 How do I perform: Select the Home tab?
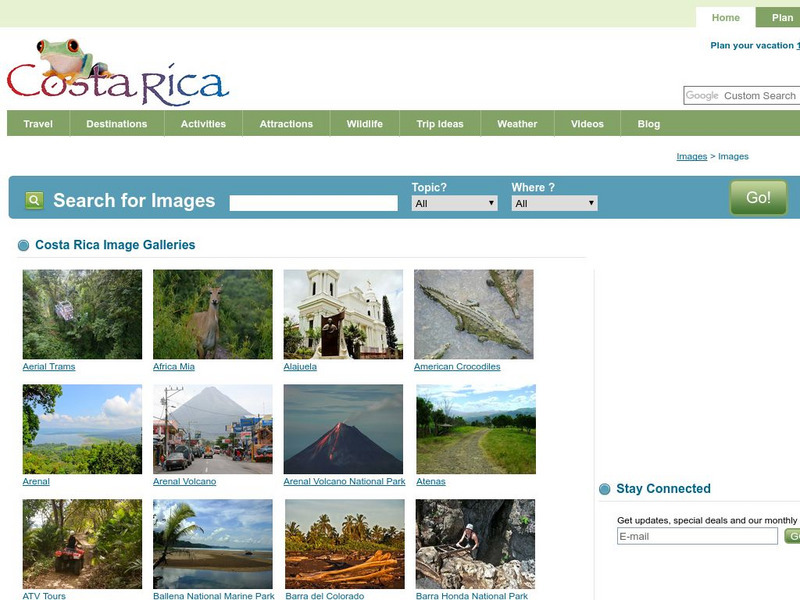(x=725, y=17)
